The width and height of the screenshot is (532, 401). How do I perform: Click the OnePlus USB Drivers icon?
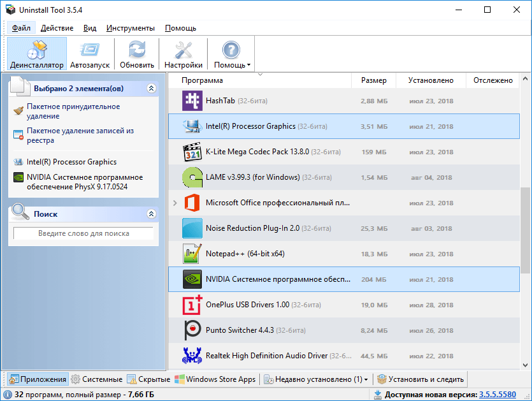[x=192, y=305]
